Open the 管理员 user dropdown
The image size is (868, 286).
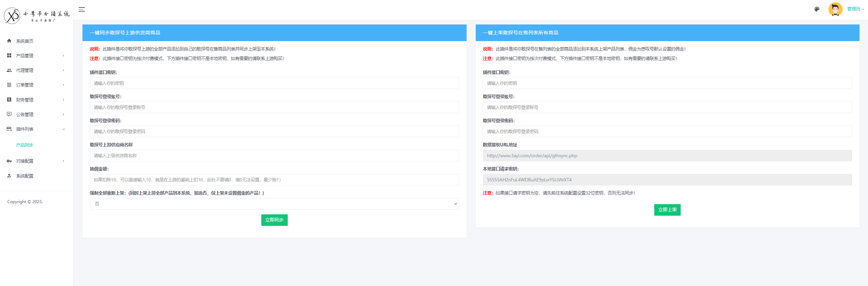pos(855,9)
